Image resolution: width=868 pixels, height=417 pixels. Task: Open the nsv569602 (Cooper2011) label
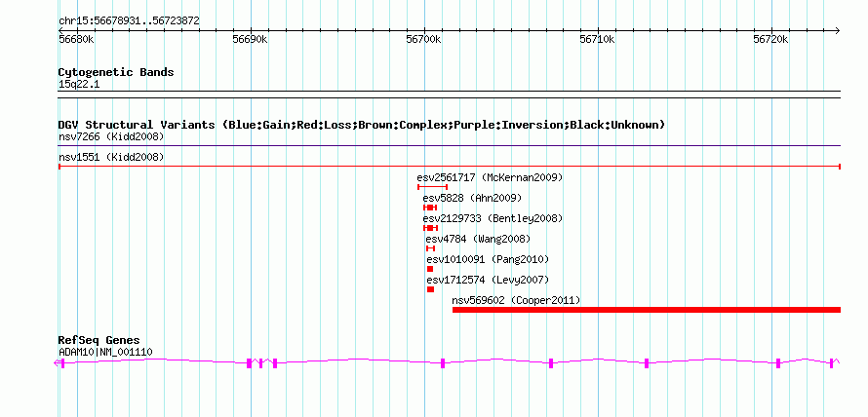tap(516, 300)
